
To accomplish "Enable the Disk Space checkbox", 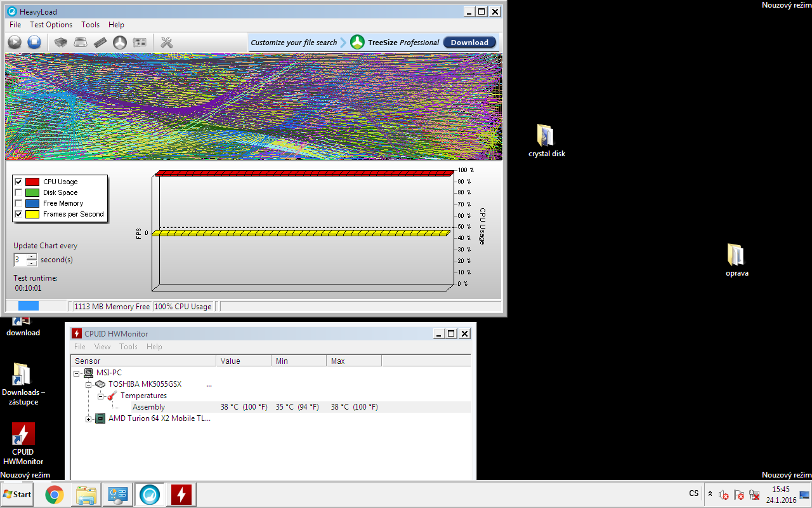I will (18, 192).
